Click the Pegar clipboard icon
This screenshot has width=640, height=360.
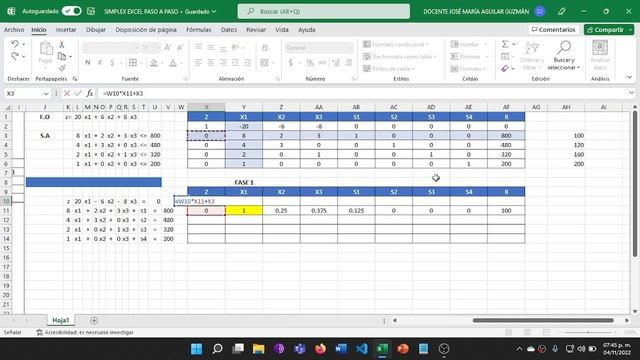[x=46, y=49]
